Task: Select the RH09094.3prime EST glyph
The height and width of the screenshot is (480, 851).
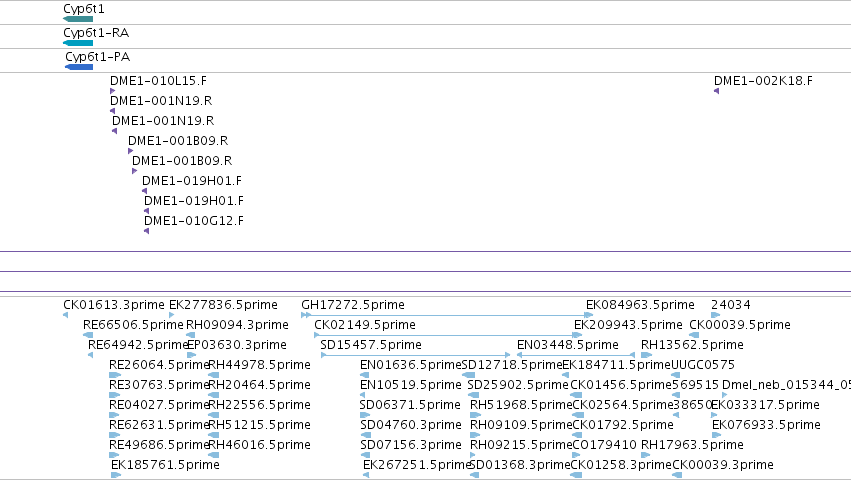Action: tap(191, 335)
